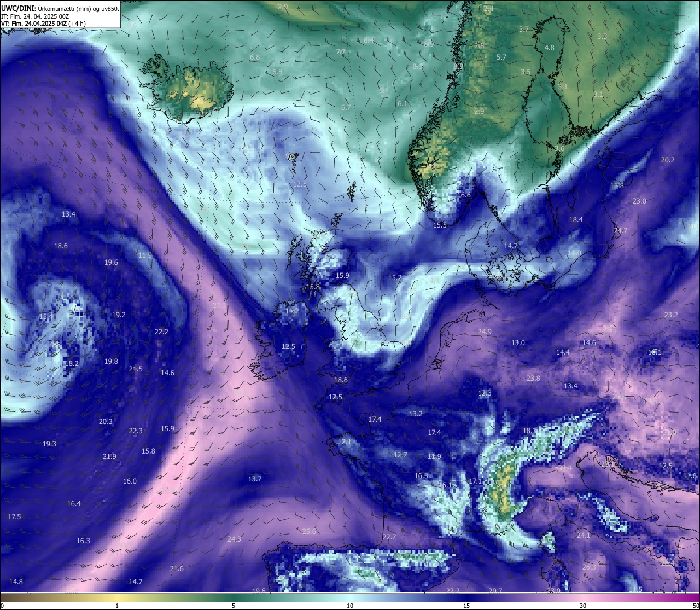Click the map value "16.4"
Image resolution: width=700 pixels, height=610 pixels.
pos(74,503)
